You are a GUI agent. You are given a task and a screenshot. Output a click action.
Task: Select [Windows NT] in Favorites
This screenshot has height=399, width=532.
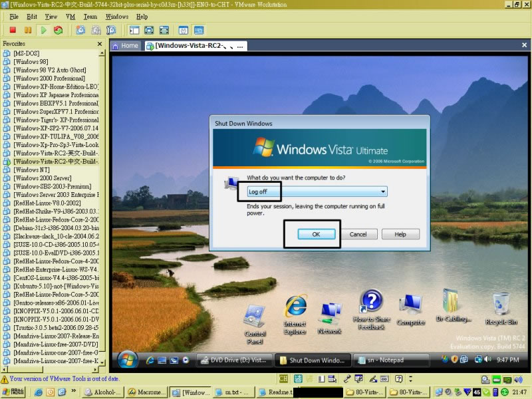[x=31, y=170]
